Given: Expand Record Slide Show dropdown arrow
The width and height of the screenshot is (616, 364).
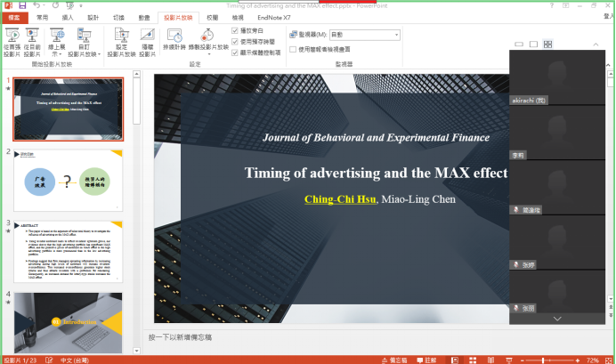Looking at the screenshot, I should coord(209,53).
